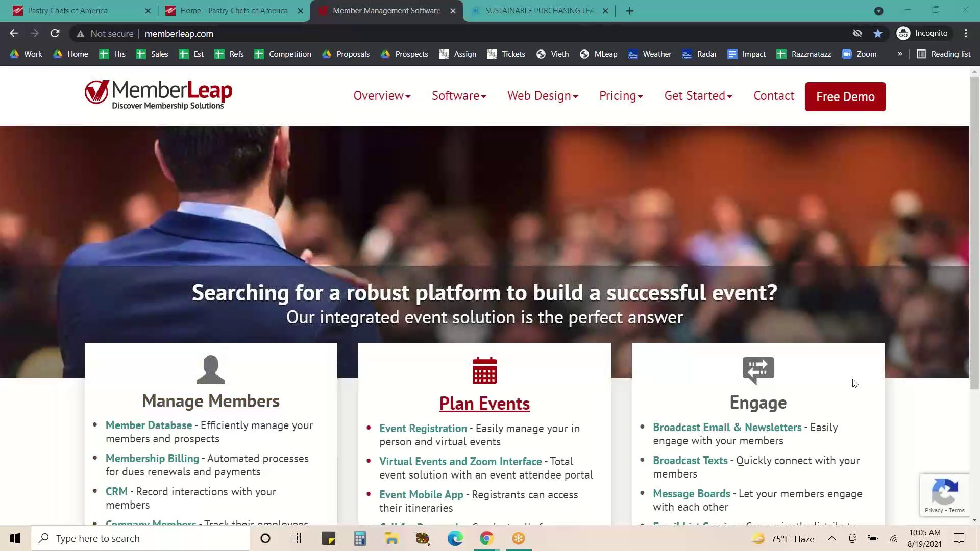The width and height of the screenshot is (980, 551).
Task: Open Virtual Events and Zoom Interface link
Action: click(460, 462)
